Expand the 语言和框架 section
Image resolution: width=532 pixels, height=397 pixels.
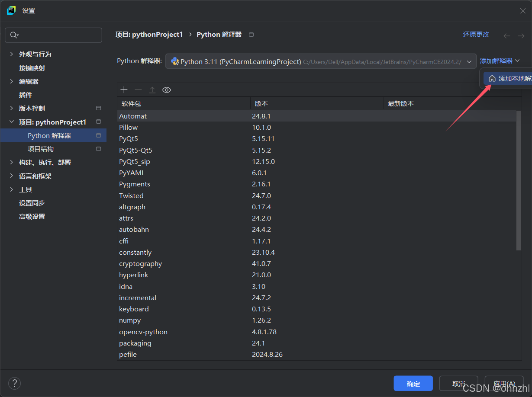(11, 176)
